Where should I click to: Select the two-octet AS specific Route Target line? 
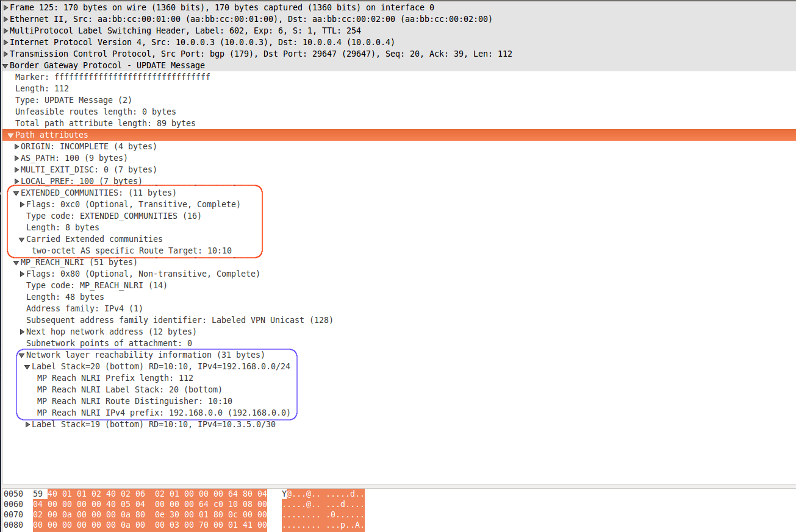[122, 250]
